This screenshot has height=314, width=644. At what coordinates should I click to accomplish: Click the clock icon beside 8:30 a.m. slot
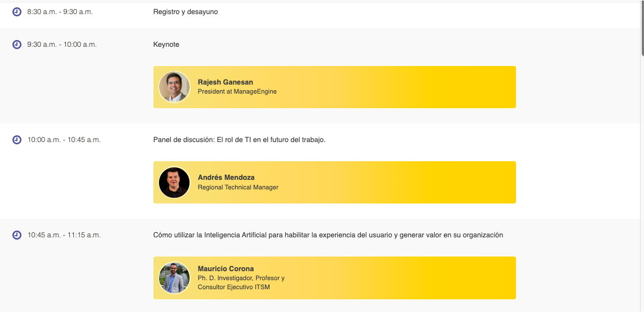(17, 12)
